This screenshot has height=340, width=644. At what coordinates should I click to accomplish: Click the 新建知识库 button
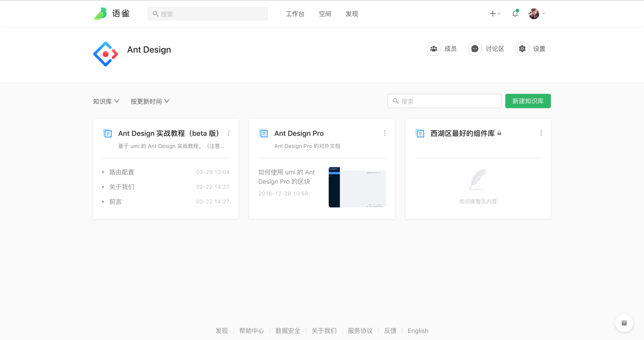pos(528,101)
